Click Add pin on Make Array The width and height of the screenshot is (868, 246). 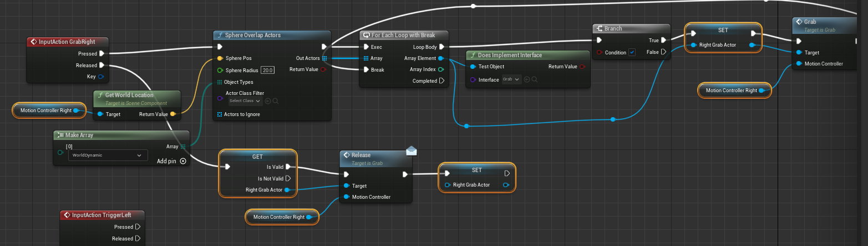(x=171, y=161)
